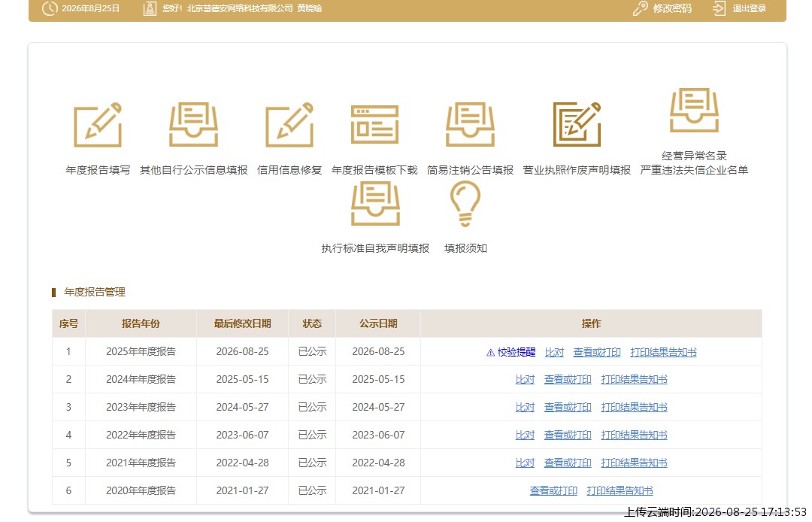Click the 填报须知 lightbulb icon
The width and height of the screenshot is (812, 522).
point(465,204)
